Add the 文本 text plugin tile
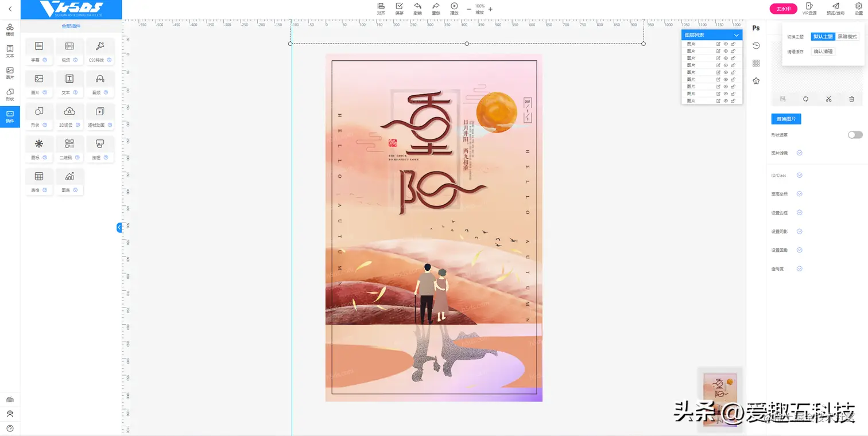The width and height of the screenshot is (868, 436). coord(69,84)
